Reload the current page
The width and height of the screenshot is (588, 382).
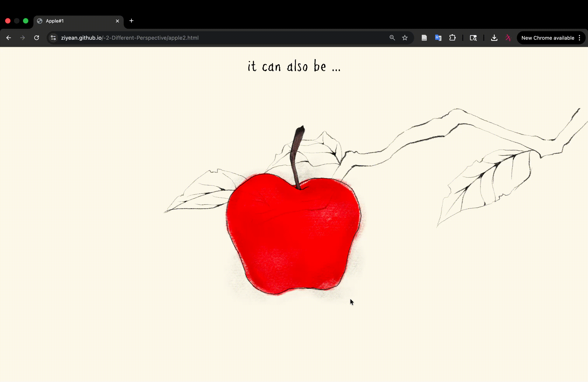37,38
